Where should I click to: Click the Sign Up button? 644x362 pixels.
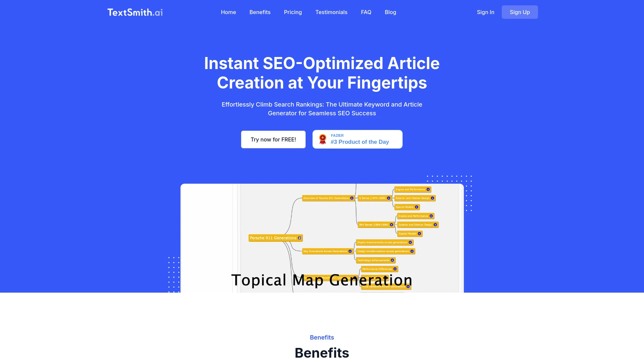pos(520,12)
